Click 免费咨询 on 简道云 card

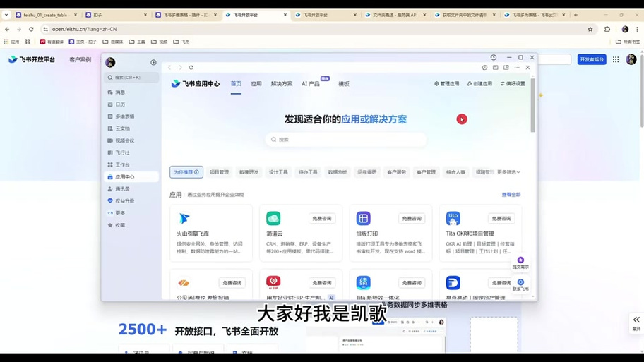(321, 218)
